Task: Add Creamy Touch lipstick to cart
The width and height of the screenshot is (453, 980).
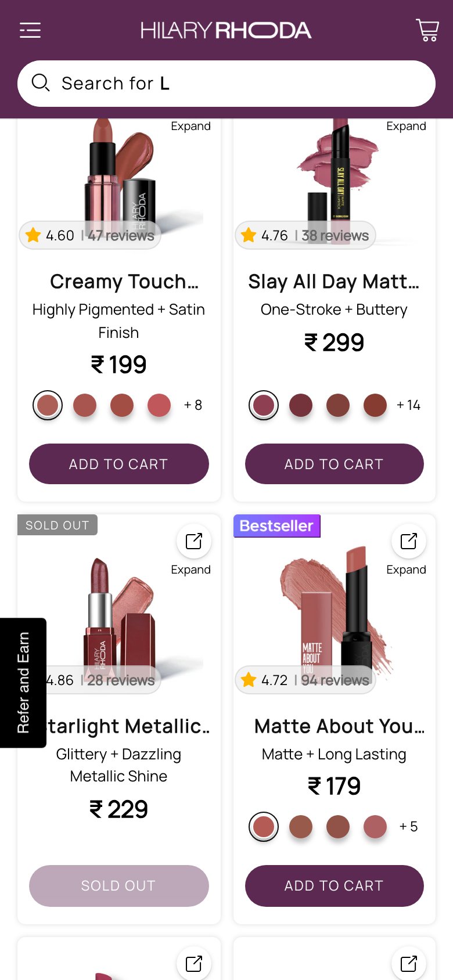Action: tap(119, 464)
